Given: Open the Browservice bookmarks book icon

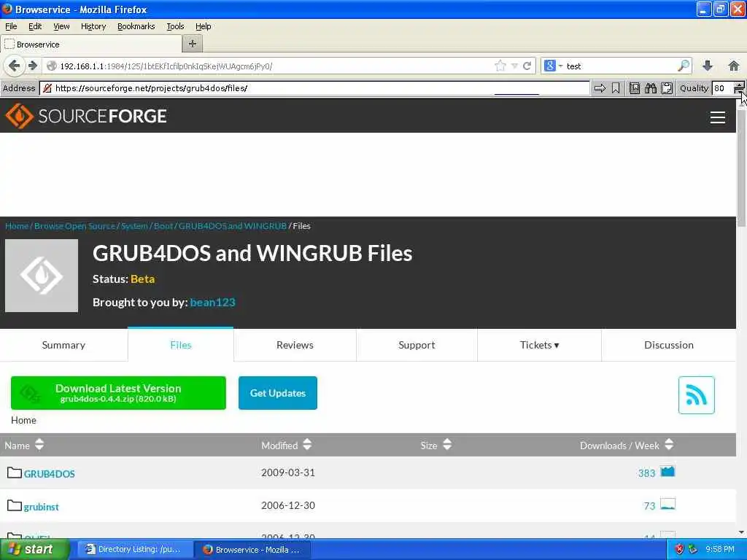Looking at the screenshot, I should (x=635, y=88).
